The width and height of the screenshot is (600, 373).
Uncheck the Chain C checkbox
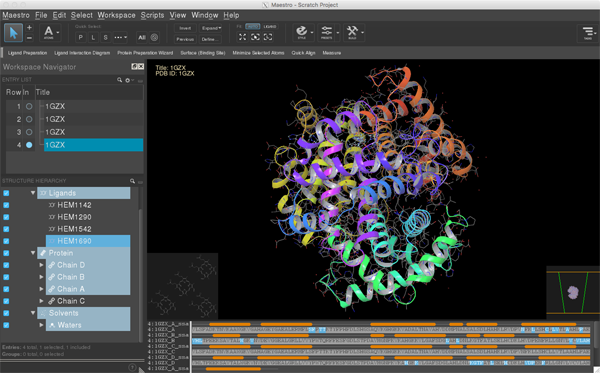click(x=6, y=301)
